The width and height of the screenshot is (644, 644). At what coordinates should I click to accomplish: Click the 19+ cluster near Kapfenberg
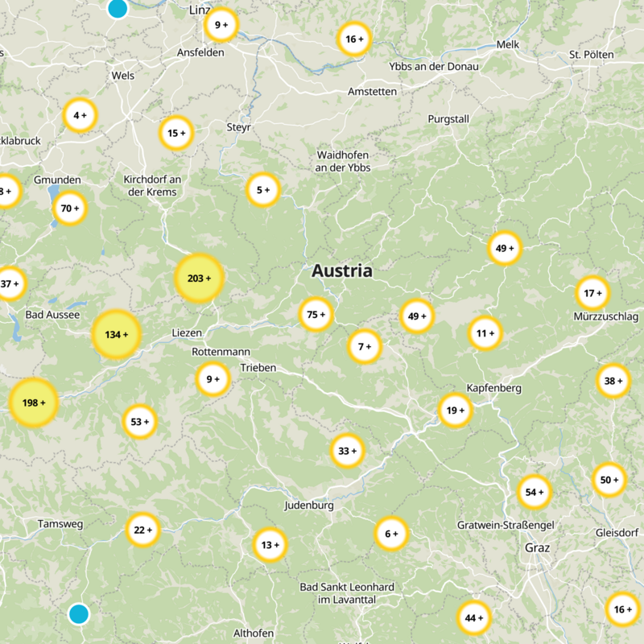point(454,409)
